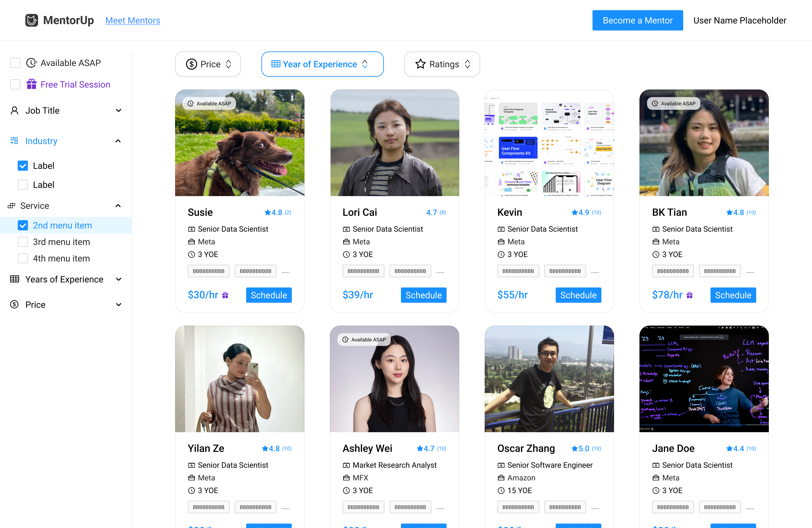Check the Free Trial Session checkbox
Screen dimensions: 812x528
pyautogui.click(x=15, y=84)
